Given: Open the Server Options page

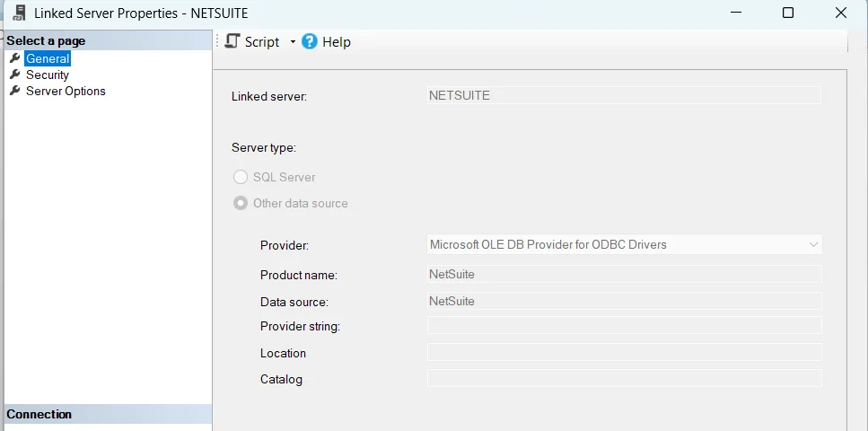Looking at the screenshot, I should pyautogui.click(x=66, y=91).
